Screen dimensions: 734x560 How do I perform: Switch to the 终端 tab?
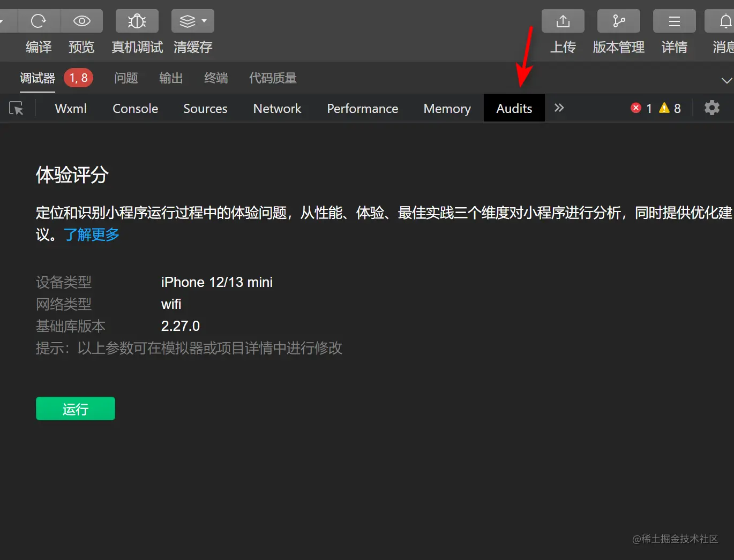[216, 78]
